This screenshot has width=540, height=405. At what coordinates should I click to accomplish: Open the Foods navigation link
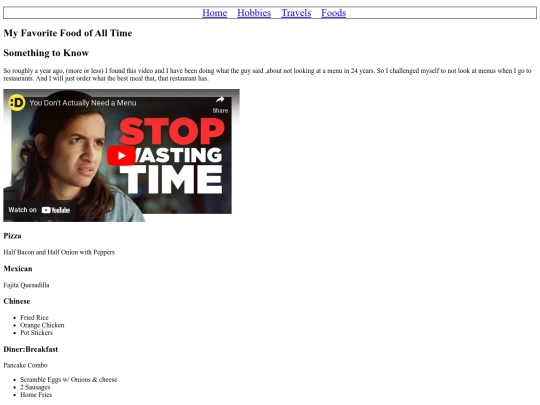coord(334,13)
